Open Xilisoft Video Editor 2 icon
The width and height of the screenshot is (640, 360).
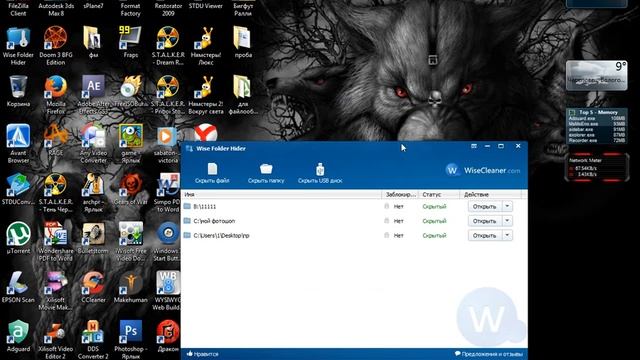pos(56,340)
